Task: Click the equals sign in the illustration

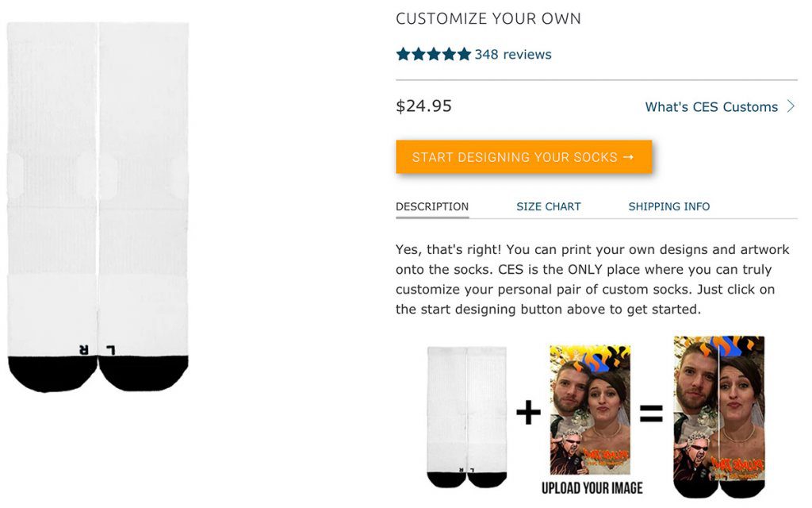Action: (x=651, y=413)
